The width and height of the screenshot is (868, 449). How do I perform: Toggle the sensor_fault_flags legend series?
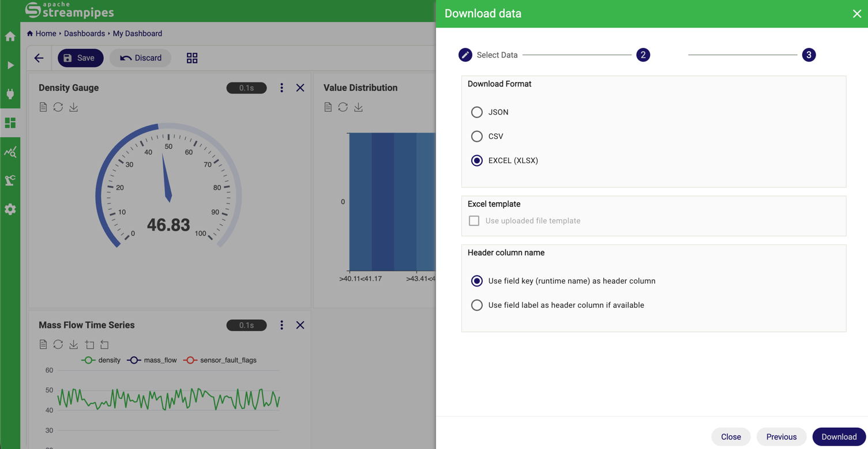[x=220, y=360]
